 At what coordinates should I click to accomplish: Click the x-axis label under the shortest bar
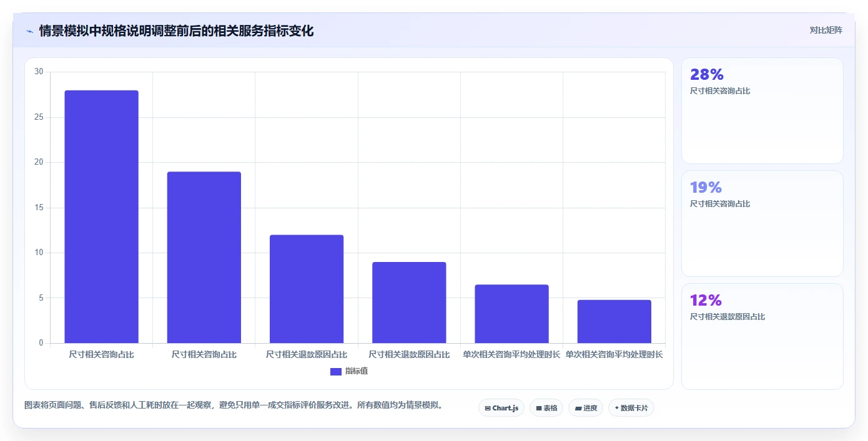(614, 354)
